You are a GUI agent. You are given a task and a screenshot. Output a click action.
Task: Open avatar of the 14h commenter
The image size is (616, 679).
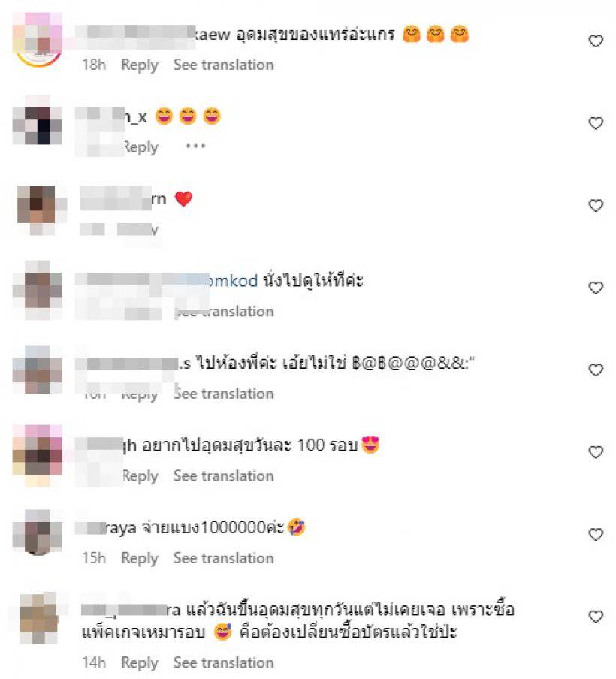tap(39, 618)
